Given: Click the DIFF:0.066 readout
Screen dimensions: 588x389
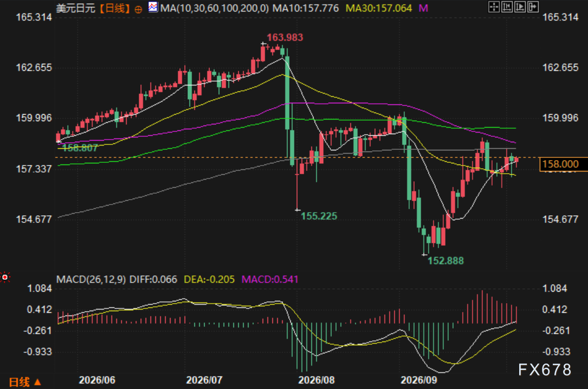Looking at the screenshot, I should click(x=153, y=280).
